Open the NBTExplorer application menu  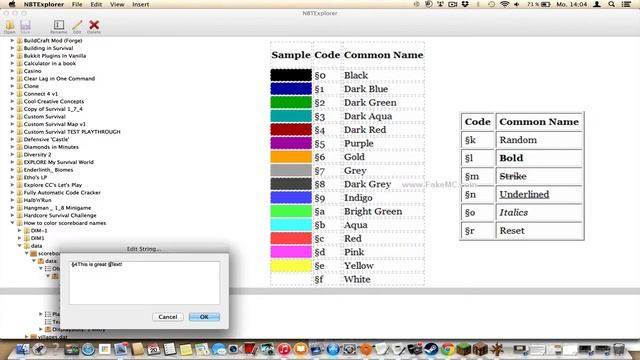44,4
